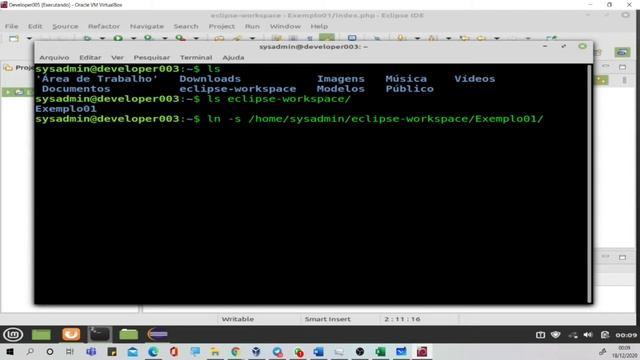The image size is (640, 360).
Task: Click the Debug icon in Eclipse toolbar
Action: (87, 38)
